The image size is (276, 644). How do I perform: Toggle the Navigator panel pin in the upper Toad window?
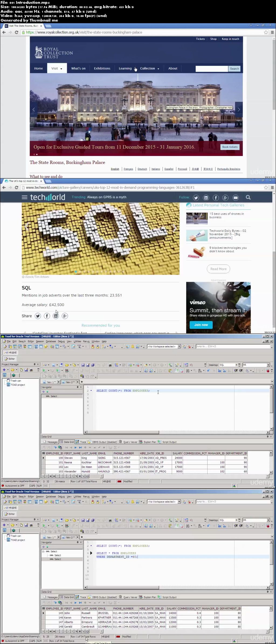click(78, 387)
